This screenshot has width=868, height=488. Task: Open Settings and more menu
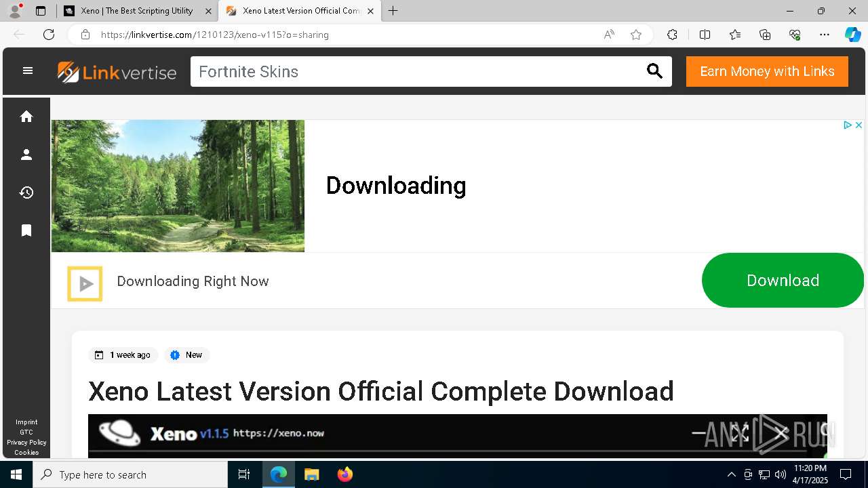pyautogui.click(x=825, y=35)
